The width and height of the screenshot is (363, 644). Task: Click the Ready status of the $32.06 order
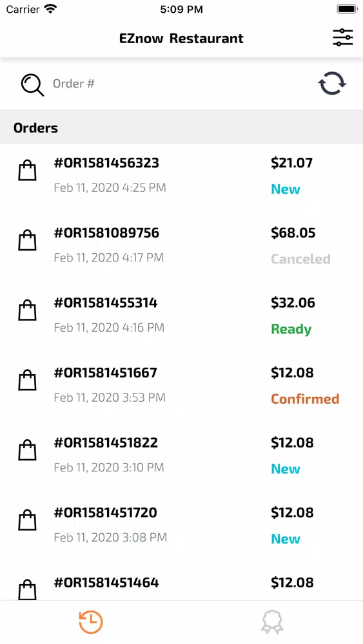(x=291, y=329)
